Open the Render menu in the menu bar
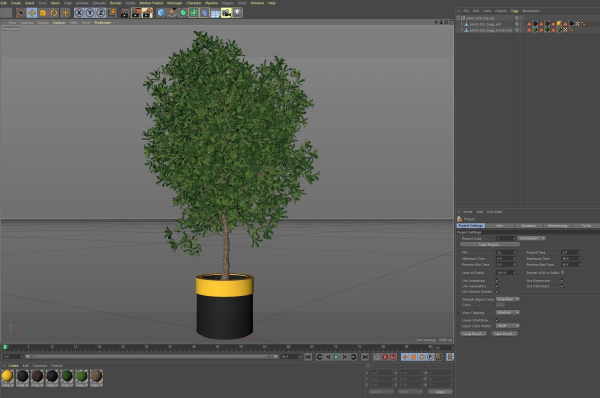Image resolution: width=600 pixels, height=398 pixels. point(116,3)
